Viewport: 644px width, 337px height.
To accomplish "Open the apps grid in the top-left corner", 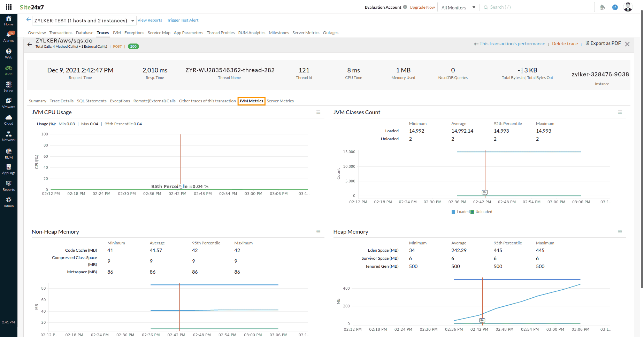I will tap(8, 7).
